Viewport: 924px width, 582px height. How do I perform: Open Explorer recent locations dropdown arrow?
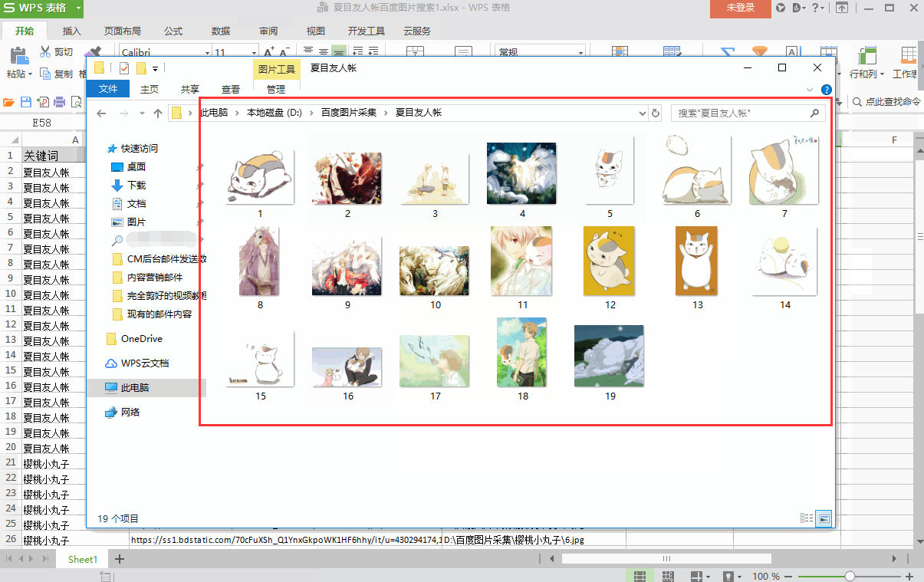tap(142, 113)
